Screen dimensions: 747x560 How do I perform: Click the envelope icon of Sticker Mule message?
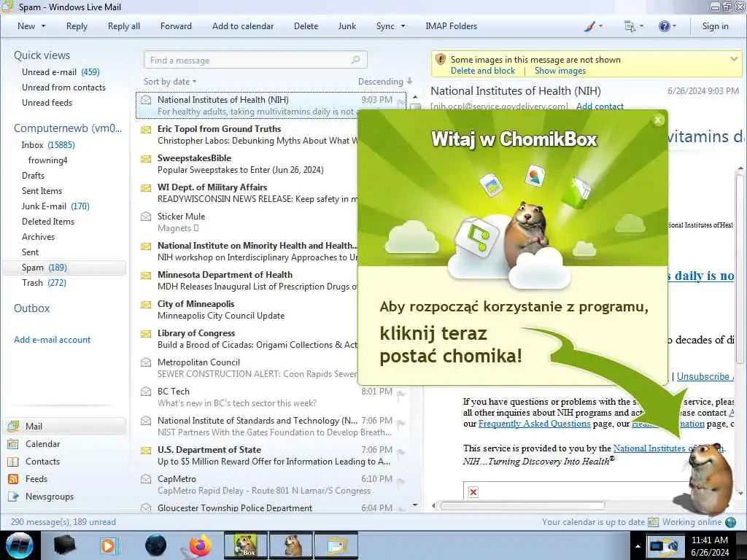[146, 217]
